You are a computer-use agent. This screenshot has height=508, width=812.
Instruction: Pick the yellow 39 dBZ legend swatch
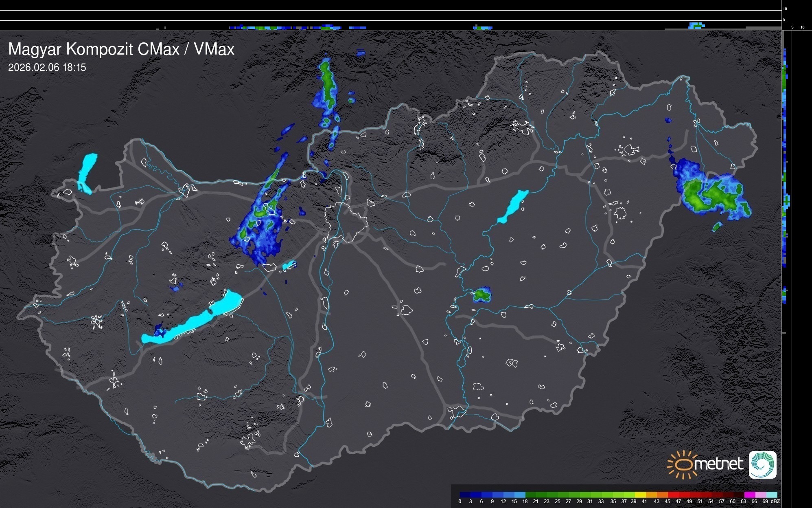(639, 495)
